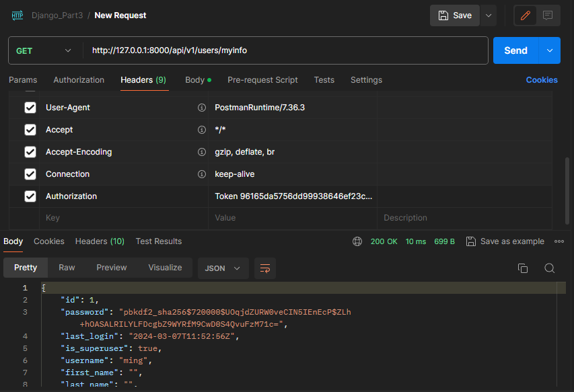Uncheck the Accept-Encoding header checkbox
574x392 pixels.
(x=30, y=152)
